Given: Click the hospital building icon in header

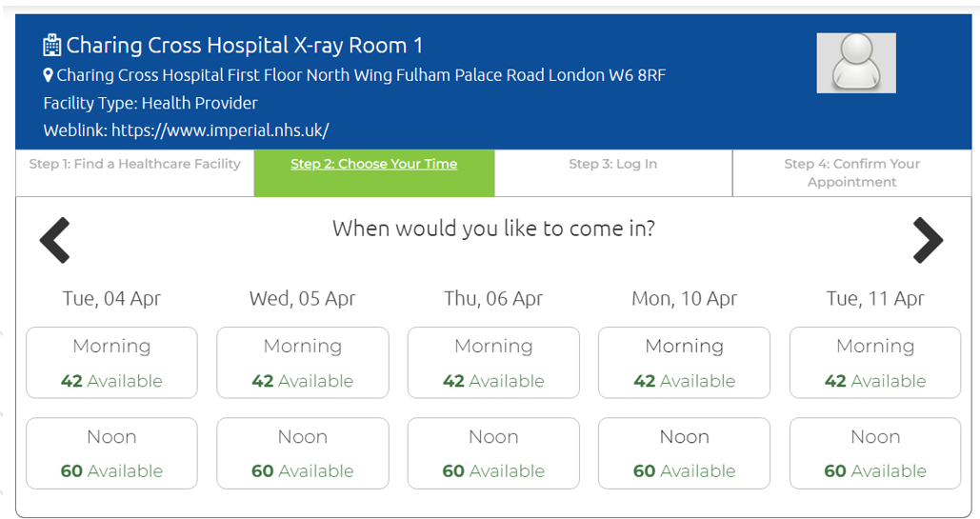Looking at the screenshot, I should pyautogui.click(x=51, y=46).
